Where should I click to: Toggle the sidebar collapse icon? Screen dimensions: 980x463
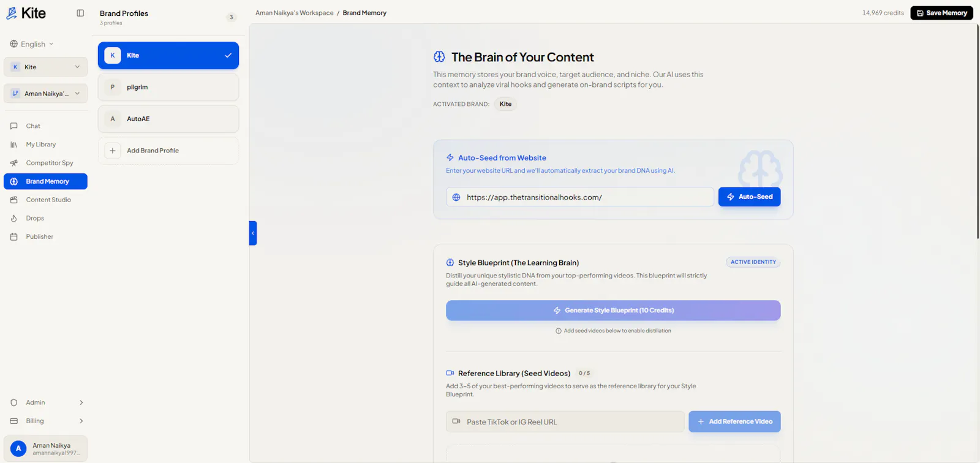[x=80, y=13]
